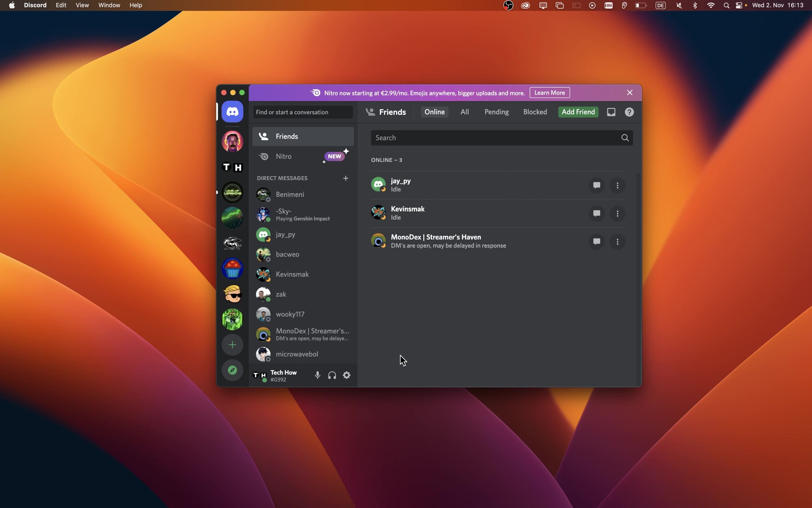Viewport: 812px width, 508px height.
Task: Open the red cupcake server icon
Action: 232,269
